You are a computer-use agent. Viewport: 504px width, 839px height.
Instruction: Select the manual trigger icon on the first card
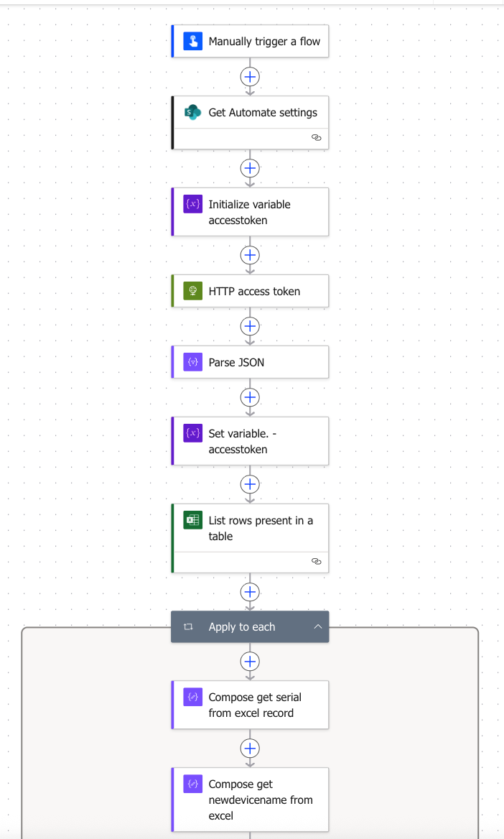coord(191,41)
